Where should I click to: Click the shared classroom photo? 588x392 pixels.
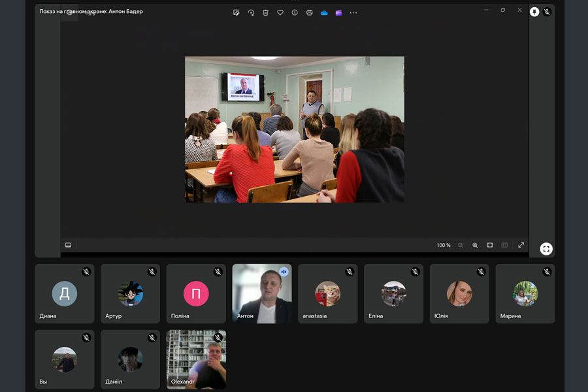click(x=294, y=129)
